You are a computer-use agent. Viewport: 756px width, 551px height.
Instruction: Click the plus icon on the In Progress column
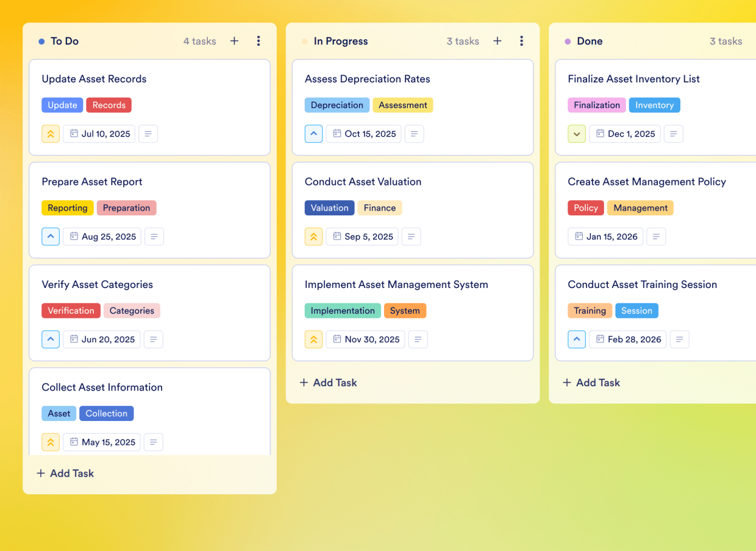click(497, 41)
